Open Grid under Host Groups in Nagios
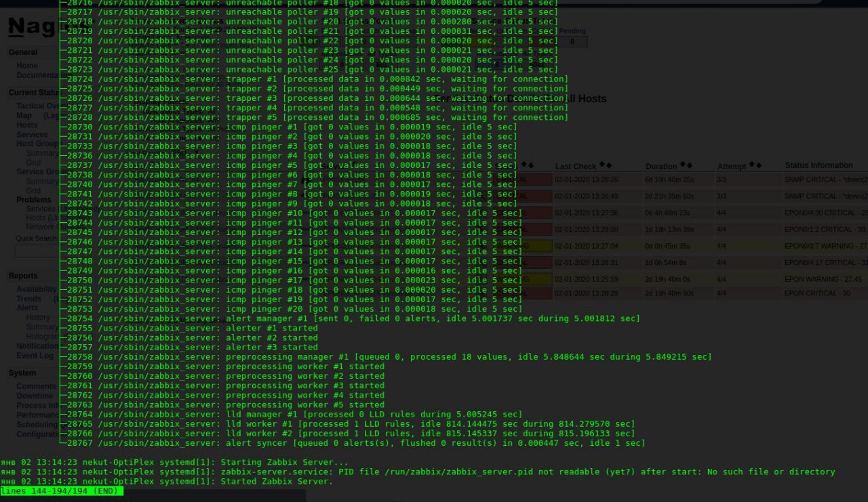The width and height of the screenshot is (868, 502). (33, 163)
